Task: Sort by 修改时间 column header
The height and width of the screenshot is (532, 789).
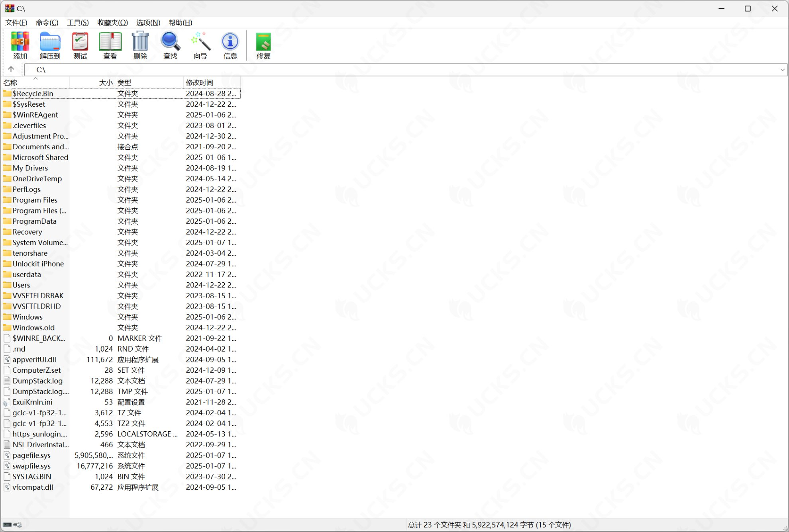Action: (212, 82)
